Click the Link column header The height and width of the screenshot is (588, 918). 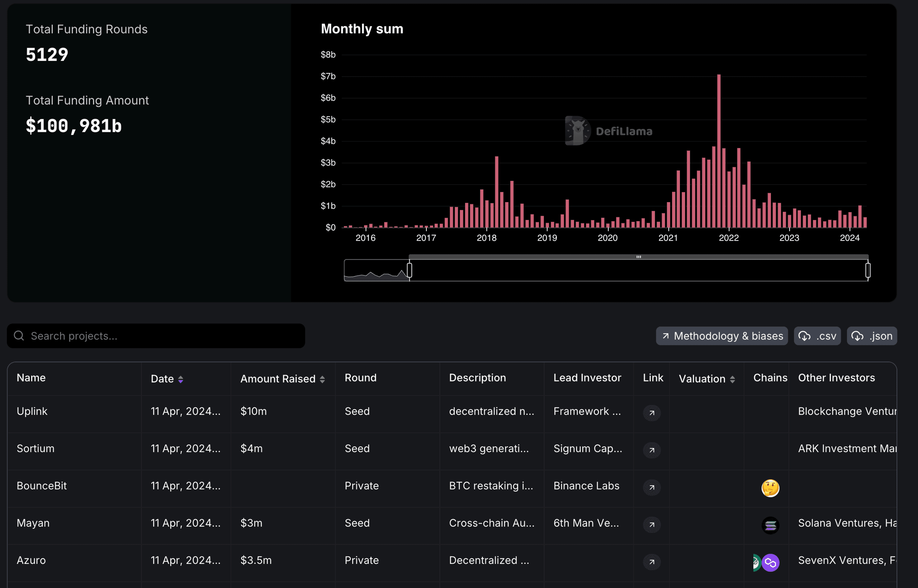click(x=653, y=378)
